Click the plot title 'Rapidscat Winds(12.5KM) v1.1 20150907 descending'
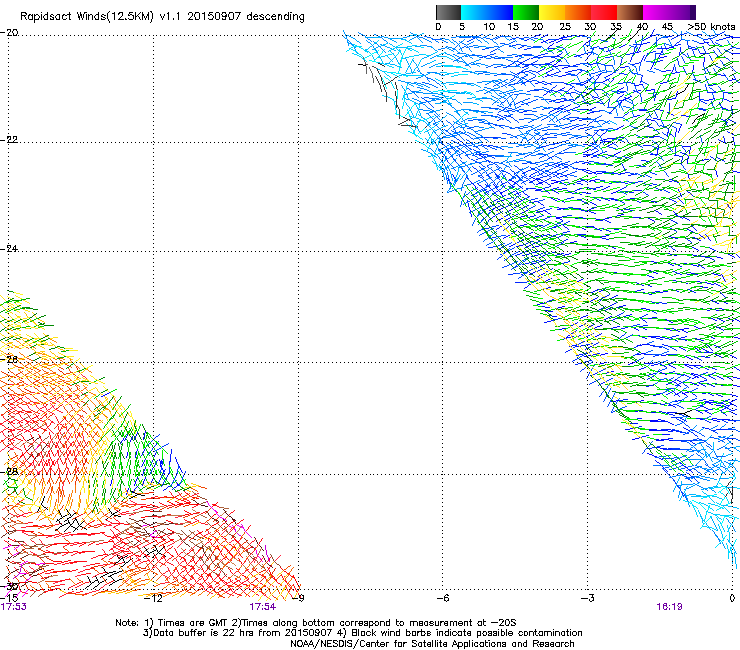 click(162, 17)
